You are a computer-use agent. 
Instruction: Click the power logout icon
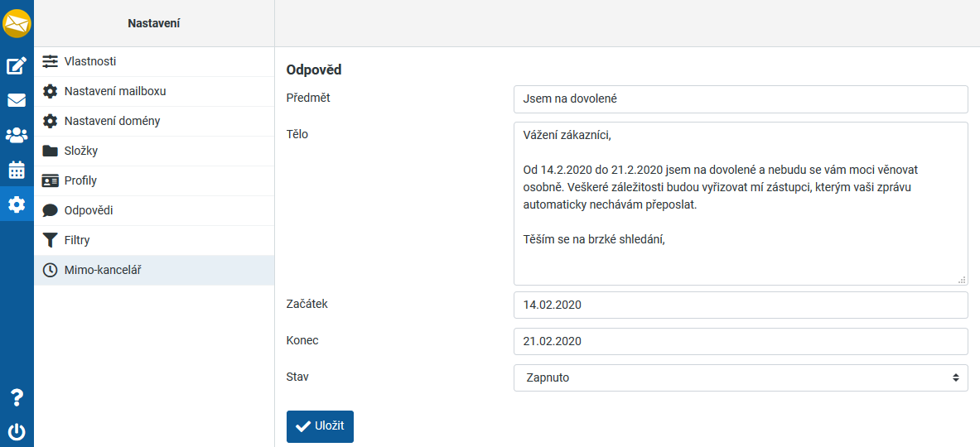[x=17, y=431]
